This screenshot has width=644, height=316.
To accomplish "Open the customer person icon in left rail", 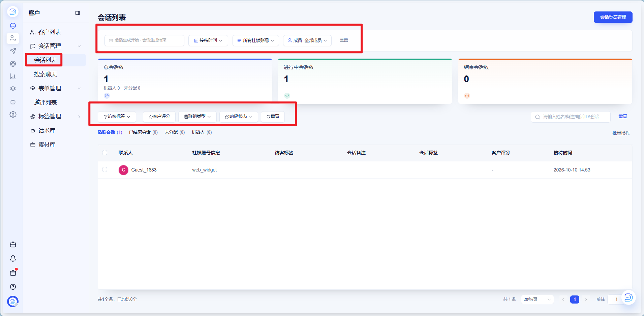I will [x=13, y=38].
